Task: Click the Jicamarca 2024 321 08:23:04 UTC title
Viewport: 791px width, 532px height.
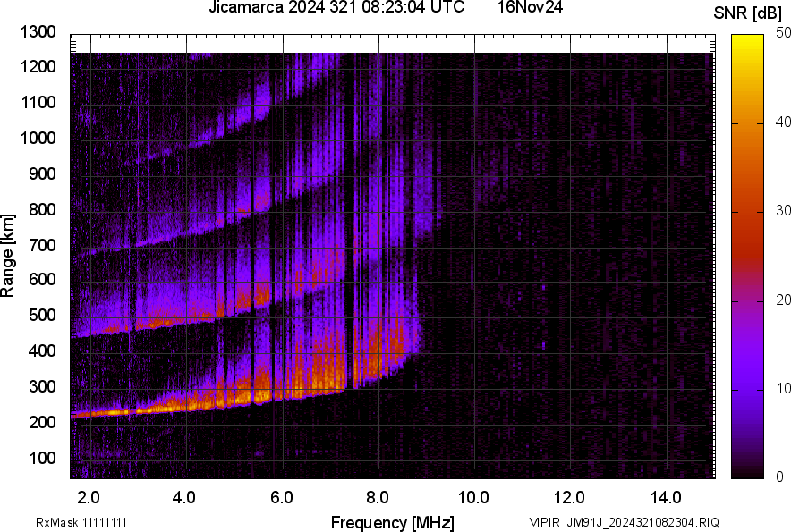Action: [x=336, y=7]
